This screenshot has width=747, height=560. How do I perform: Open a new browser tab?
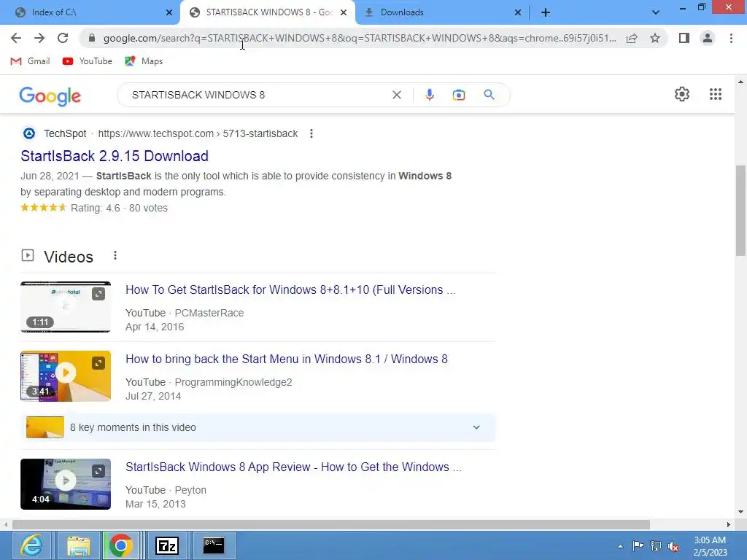546,12
